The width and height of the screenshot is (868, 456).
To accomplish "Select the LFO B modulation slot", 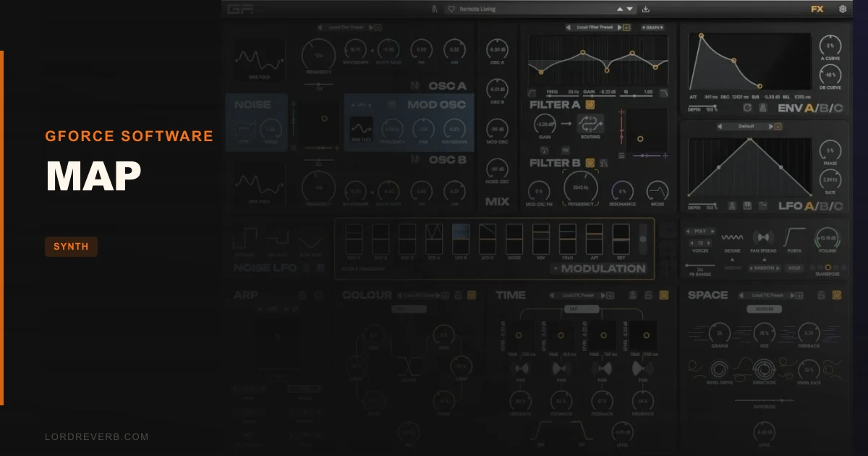I will 461,240.
